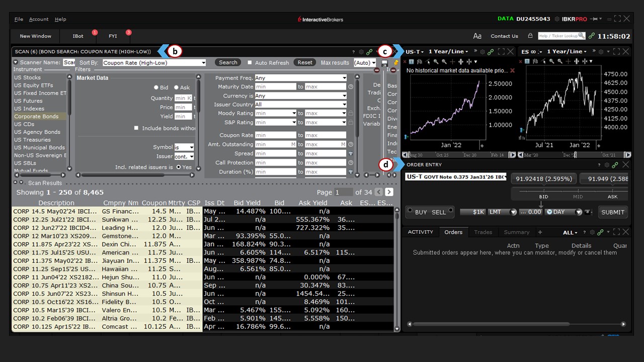Click the crosshair tool on the US-T chart toolbar

pos(453,62)
